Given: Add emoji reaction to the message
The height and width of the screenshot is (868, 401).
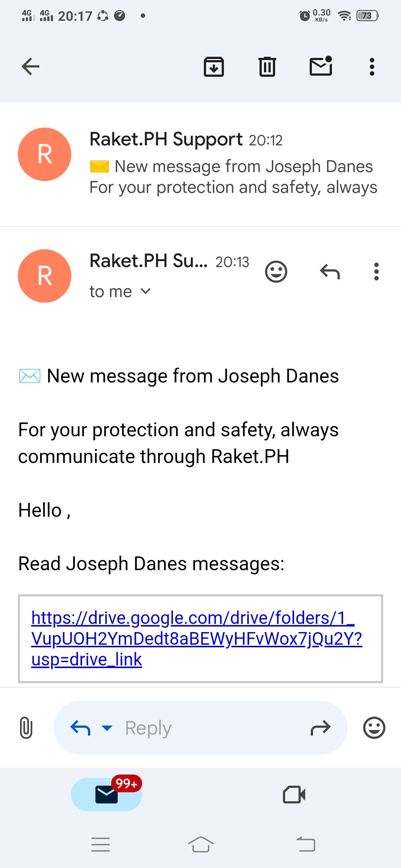Looking at the screenshot, I should pos(276,272).
